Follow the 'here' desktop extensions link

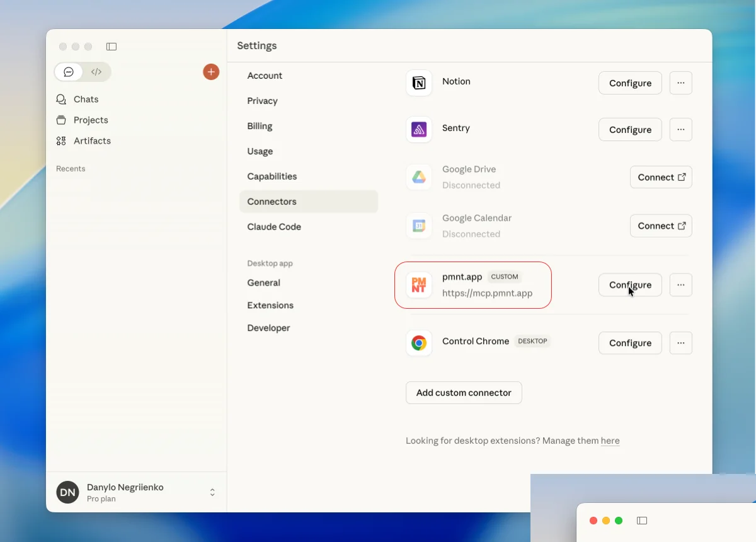610,441
